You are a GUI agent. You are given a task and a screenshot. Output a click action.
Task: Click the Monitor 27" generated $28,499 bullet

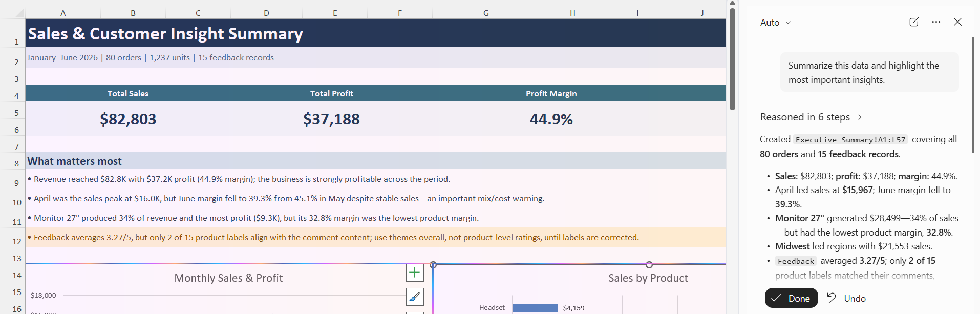pyautogui.click(x=867, y=225)
